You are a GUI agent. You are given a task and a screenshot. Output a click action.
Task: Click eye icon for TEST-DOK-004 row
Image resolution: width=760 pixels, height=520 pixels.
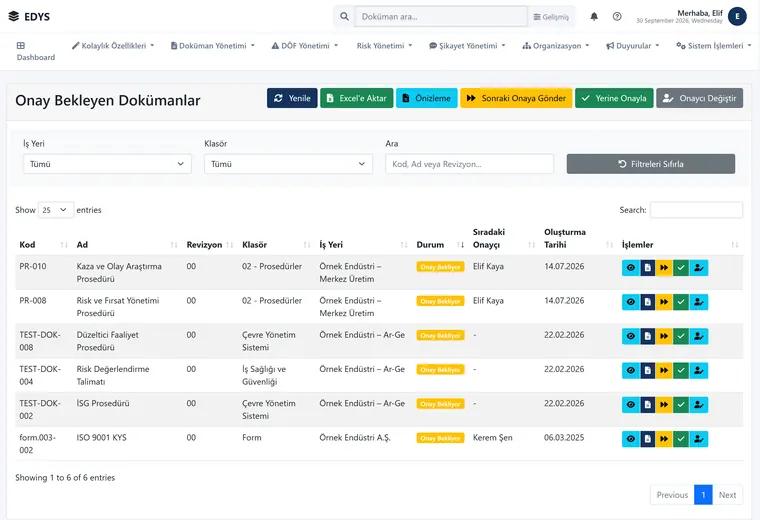pyautogui.click(x=631, y=371)
